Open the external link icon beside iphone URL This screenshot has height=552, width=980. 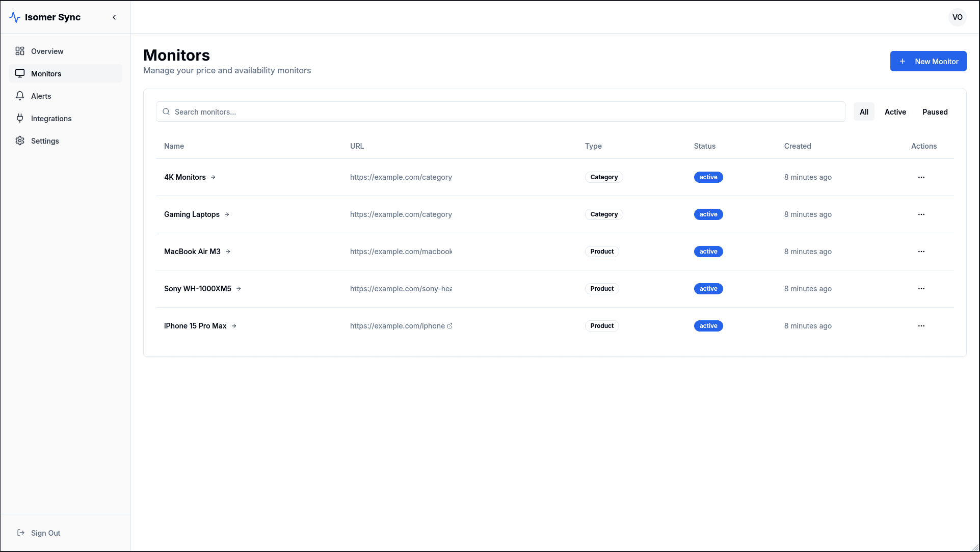(450, 326)
